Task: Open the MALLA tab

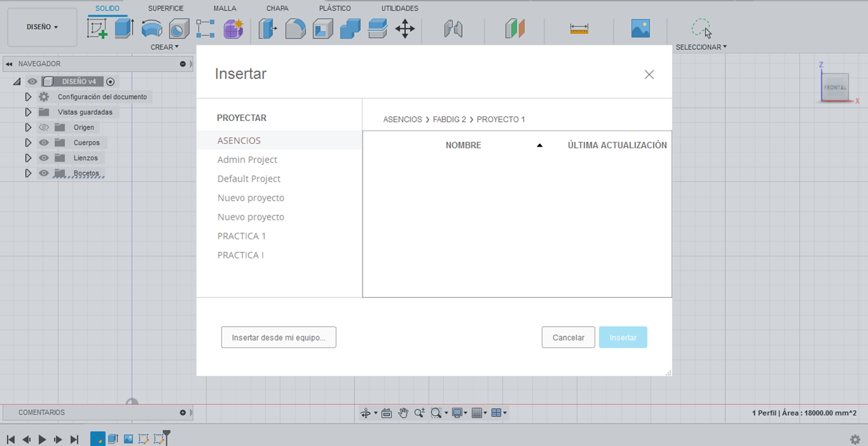Action: point(225,8)
